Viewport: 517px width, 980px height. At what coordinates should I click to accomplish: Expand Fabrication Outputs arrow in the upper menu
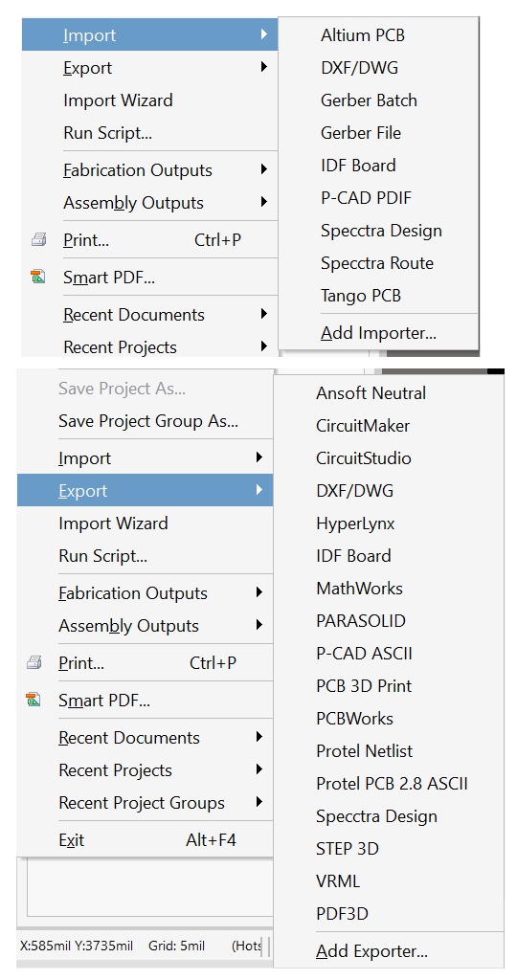(264, 169)
